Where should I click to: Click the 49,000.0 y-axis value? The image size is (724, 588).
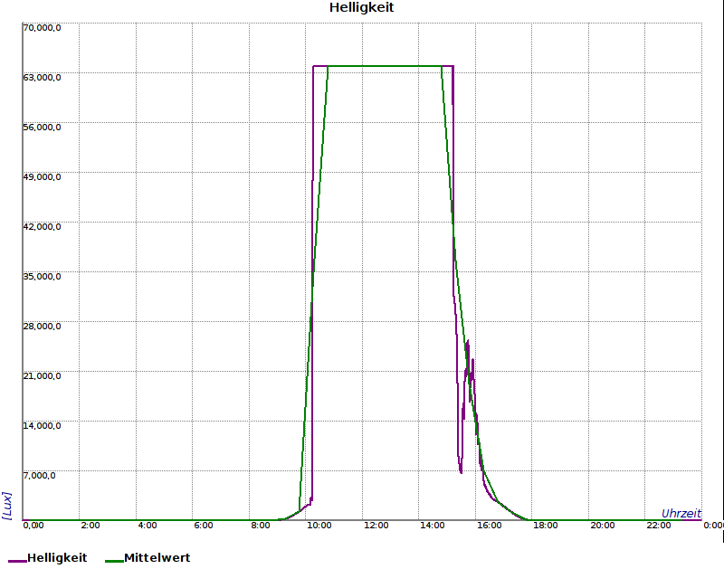point(42,177)
